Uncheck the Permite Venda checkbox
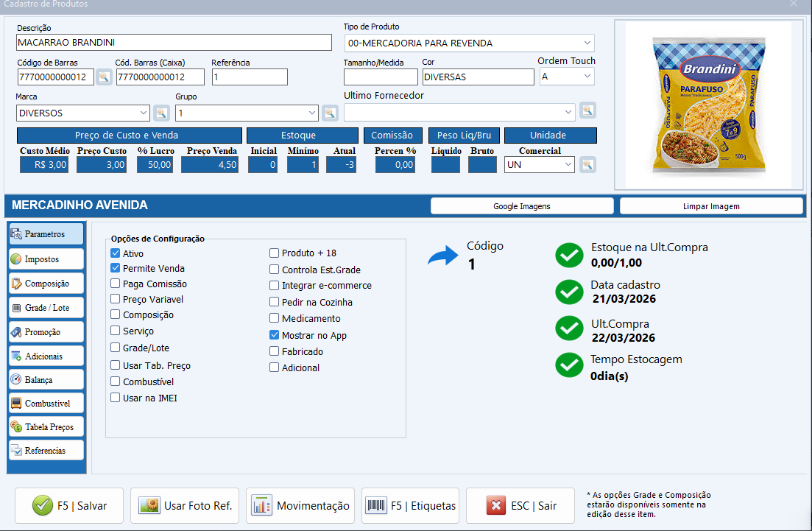This screenshot has width=812, height=531. [115, 268]
